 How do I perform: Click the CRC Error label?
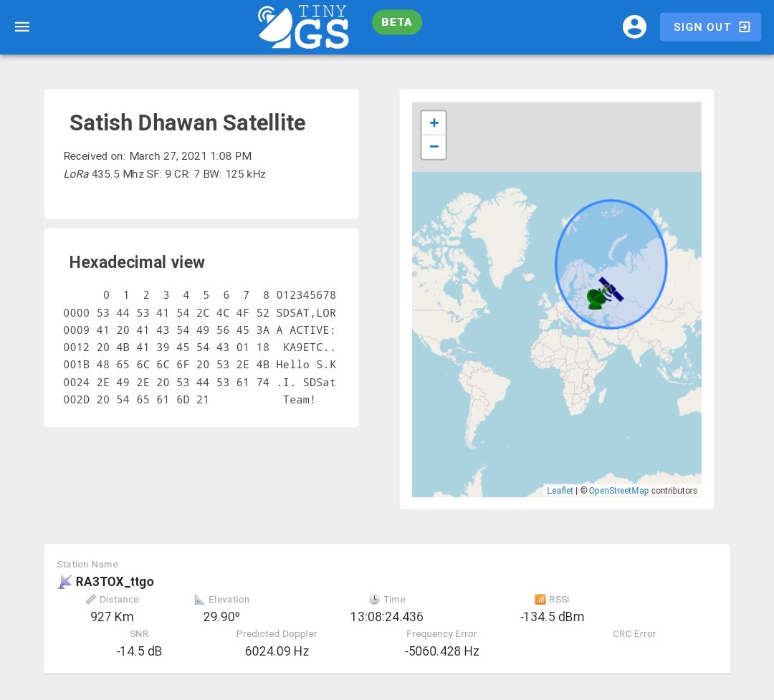pyautogui.click(x=634, y=634)
